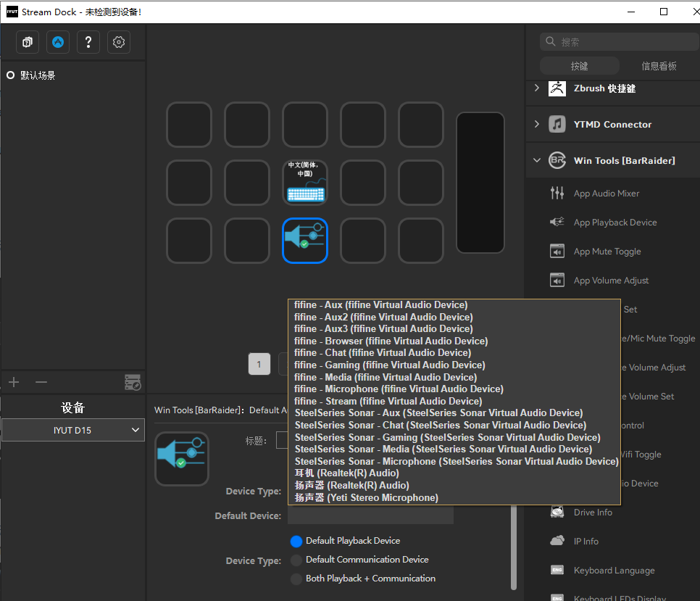Select the tall side display key

point(480,183)
